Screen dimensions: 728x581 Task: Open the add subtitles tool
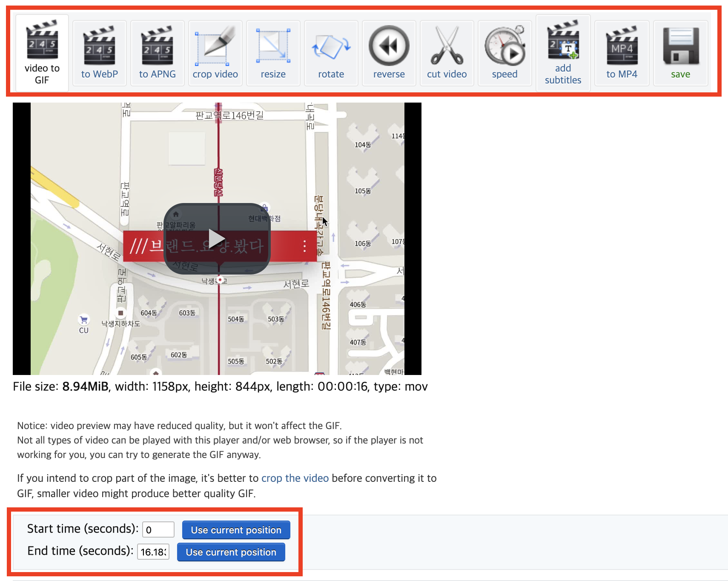(563, 53)
